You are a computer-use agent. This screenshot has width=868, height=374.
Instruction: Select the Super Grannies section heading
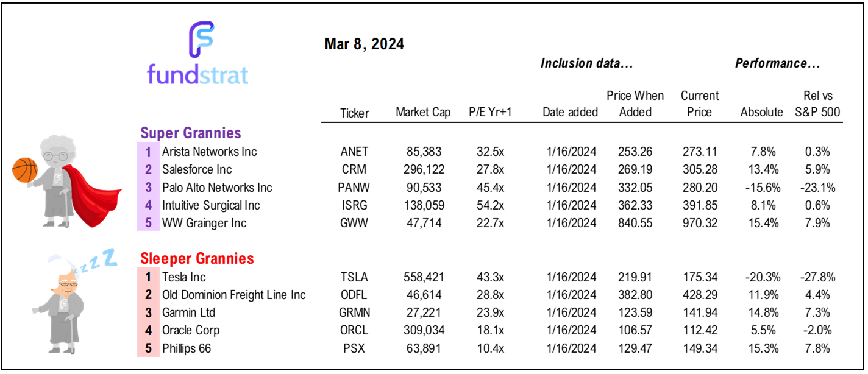pyautogui.click(x=191, y=133)
